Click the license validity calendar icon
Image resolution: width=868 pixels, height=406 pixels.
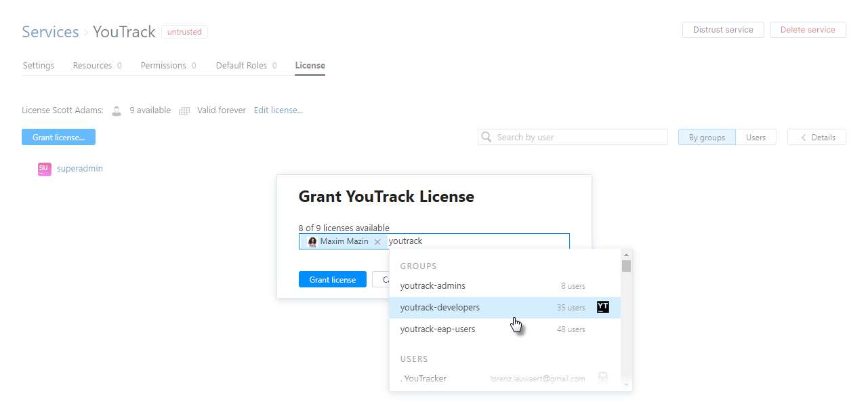point(184,110)
